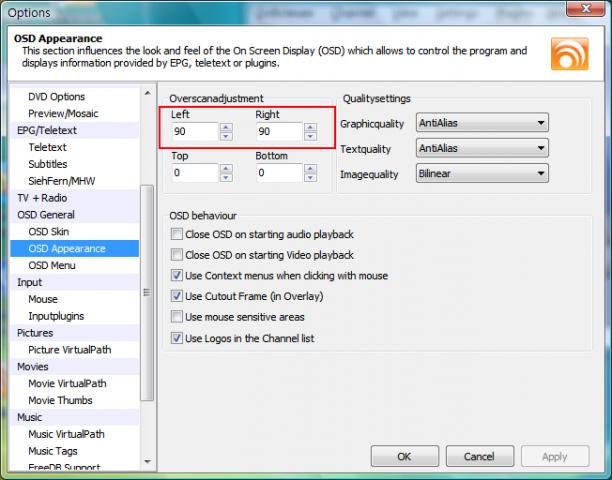Click the tree scrollbar down arrow

coord(147,461)
